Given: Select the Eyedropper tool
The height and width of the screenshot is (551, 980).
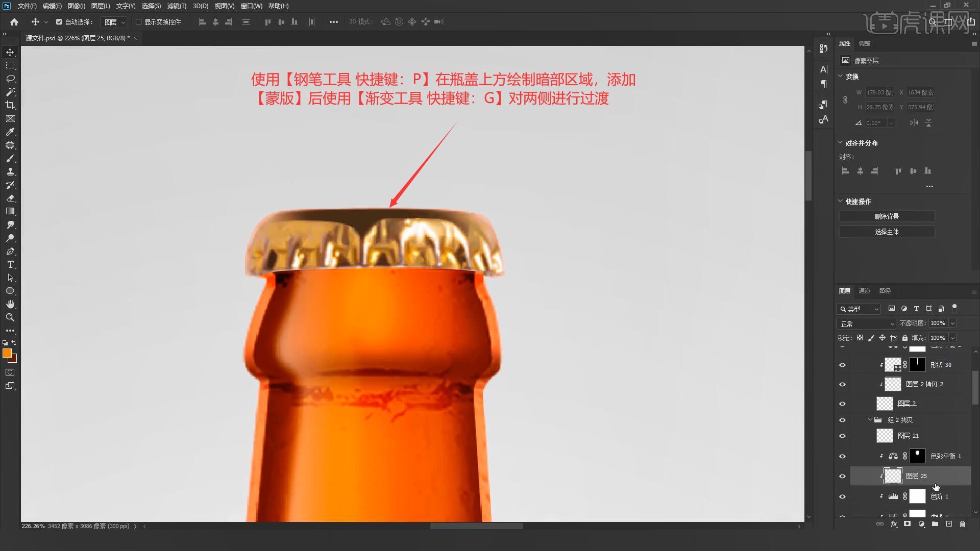Looking at the screenshot, I should pos(10,132).
